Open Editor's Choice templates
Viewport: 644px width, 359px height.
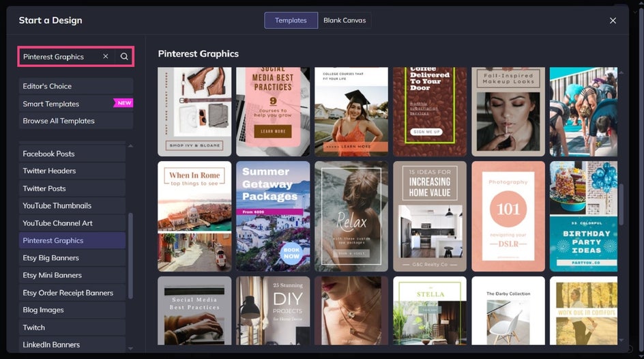pyautogui.click(x=76, y=86)
